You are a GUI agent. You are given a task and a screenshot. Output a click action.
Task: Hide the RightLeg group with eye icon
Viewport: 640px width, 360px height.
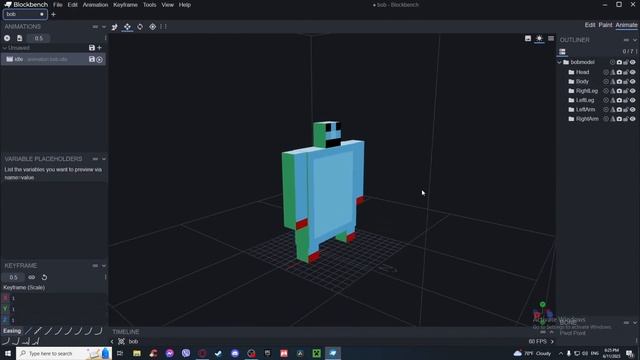coord(633,91)
